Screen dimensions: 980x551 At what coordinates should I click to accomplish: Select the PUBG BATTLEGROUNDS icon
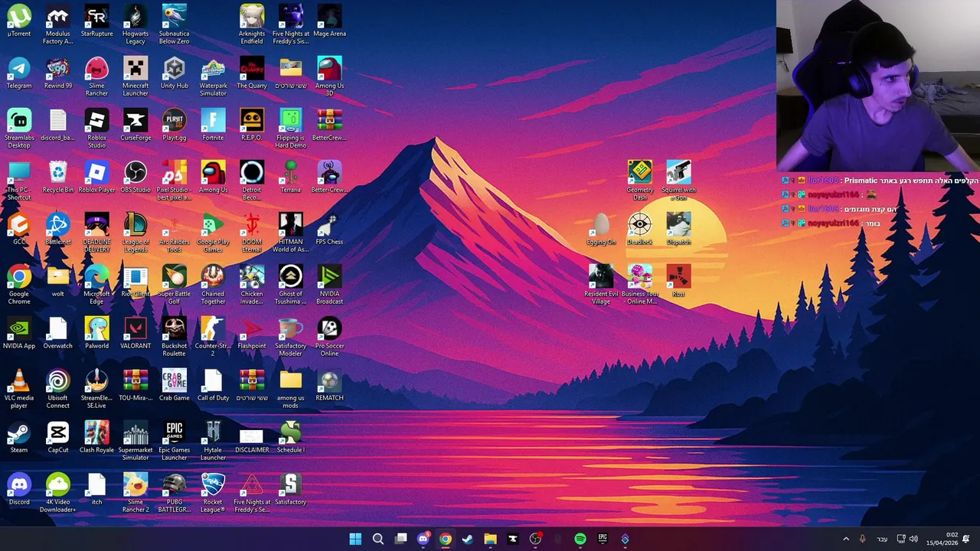pyautogui.click(x=175, y=494)
